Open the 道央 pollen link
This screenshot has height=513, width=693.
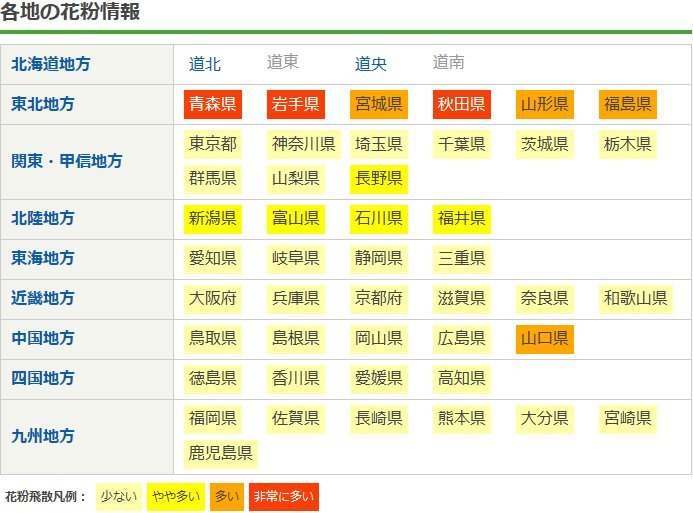[x=371, y=64]
